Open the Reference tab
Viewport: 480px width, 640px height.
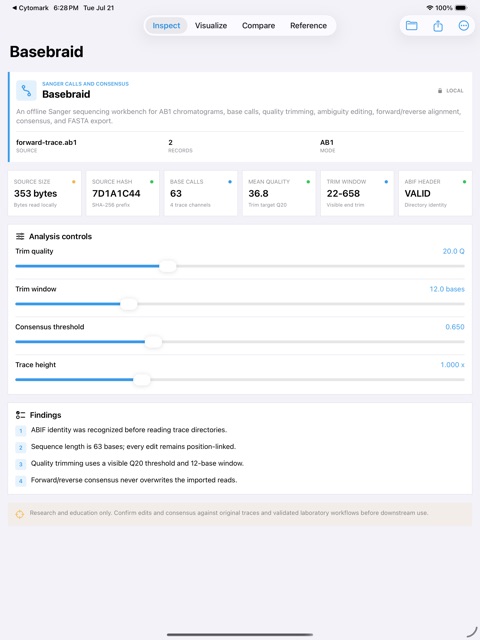pos(309,26)
